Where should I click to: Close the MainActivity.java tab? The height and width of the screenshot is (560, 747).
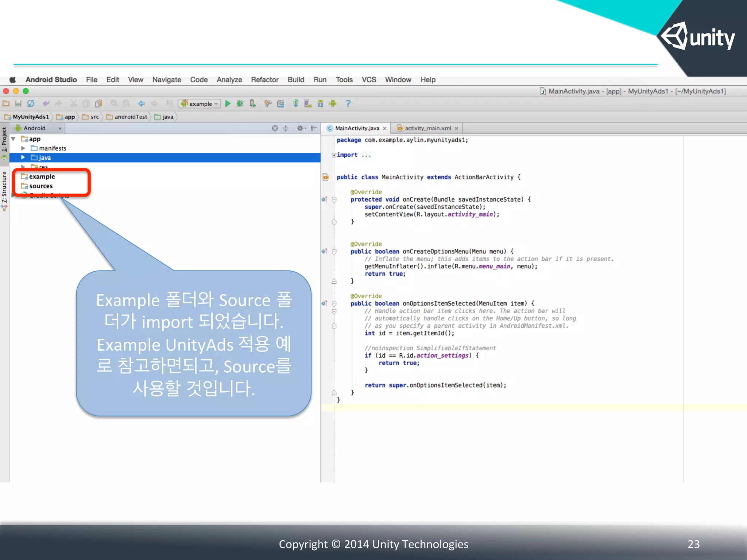[x=384, y=129]
